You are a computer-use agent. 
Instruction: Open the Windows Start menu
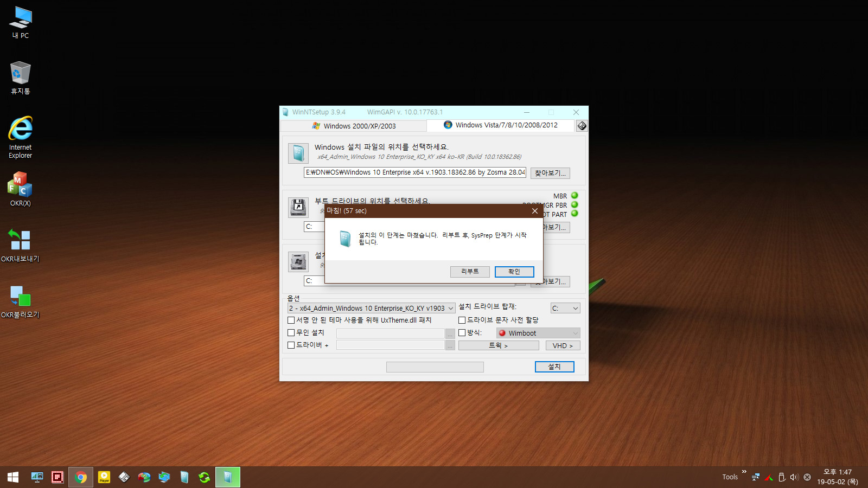(x=13, y=477)
